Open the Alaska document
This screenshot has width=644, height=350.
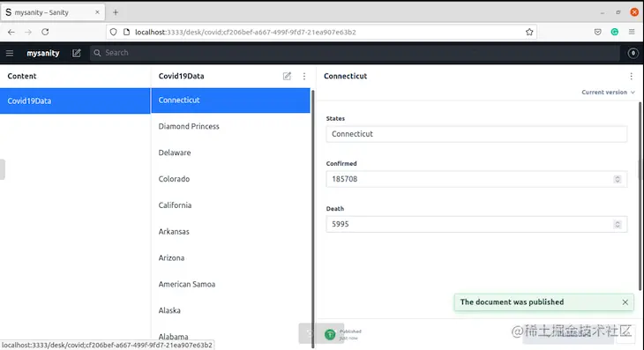coord(230,310)
